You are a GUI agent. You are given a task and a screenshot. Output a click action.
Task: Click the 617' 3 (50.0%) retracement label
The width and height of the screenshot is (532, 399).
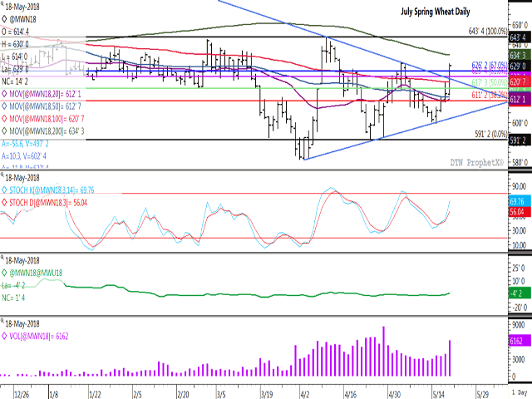(490, 83)
